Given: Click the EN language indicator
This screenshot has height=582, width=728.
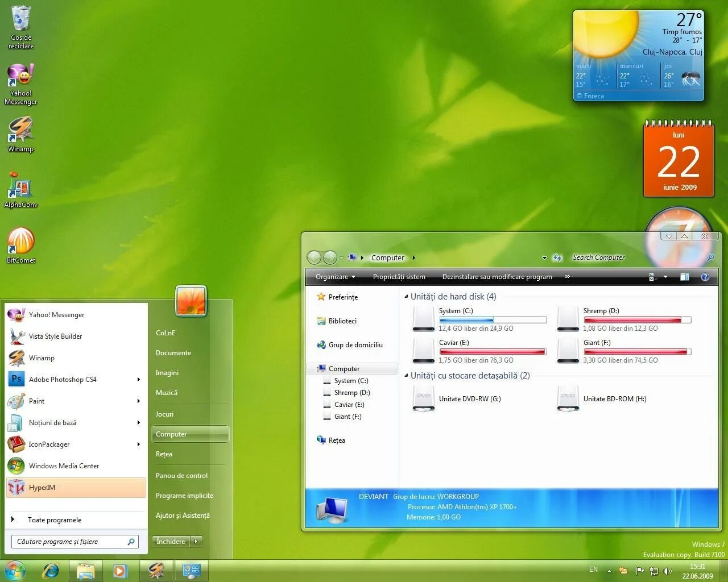Looking at the screenshot, I should [593, 569].
